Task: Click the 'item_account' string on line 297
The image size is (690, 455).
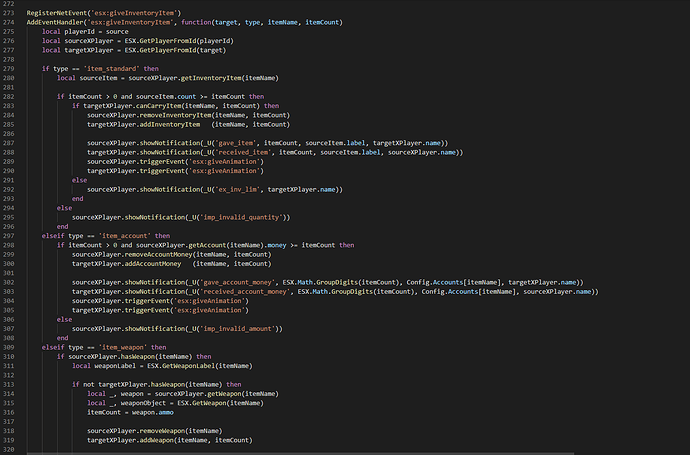Action: coord(125,236)
